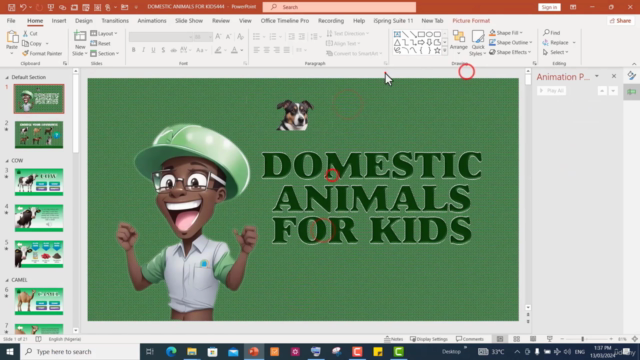Click the Undo arrow icon
This screenshot has height=360, width=640.
click(23, 7)
